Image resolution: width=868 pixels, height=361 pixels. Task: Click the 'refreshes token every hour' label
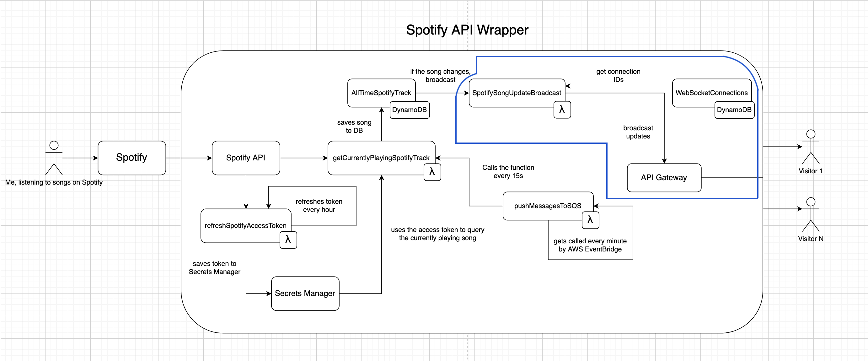(319, 206)
